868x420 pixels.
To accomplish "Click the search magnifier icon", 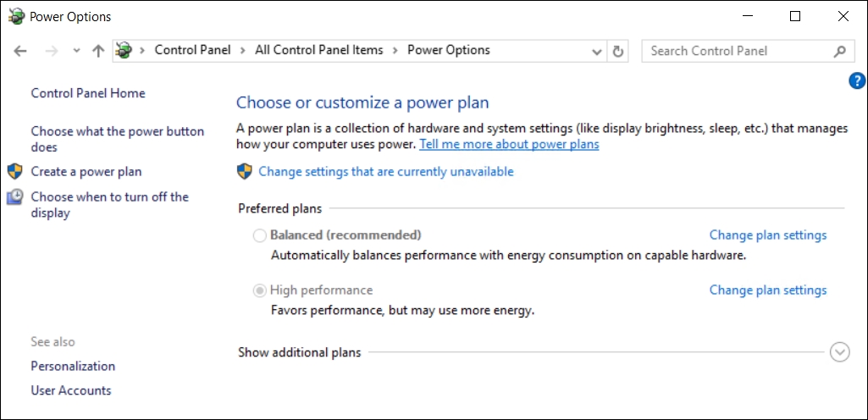I will 839,51.
